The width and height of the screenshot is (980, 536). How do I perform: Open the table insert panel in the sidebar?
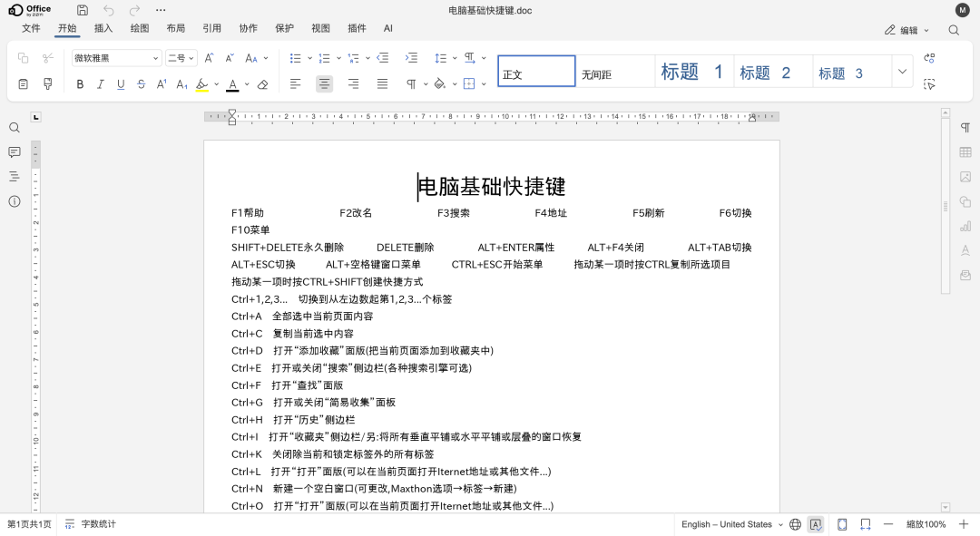click(965, 151)
